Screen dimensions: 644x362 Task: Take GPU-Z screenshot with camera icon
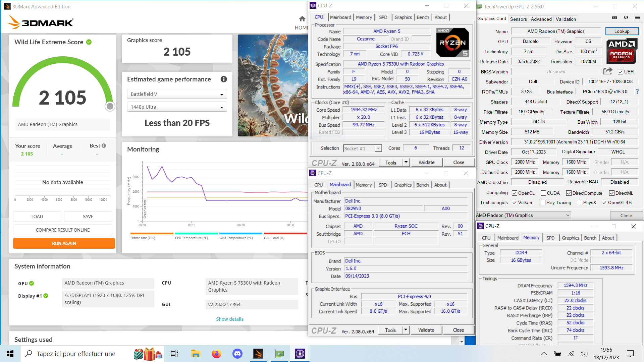coord(614,17)
